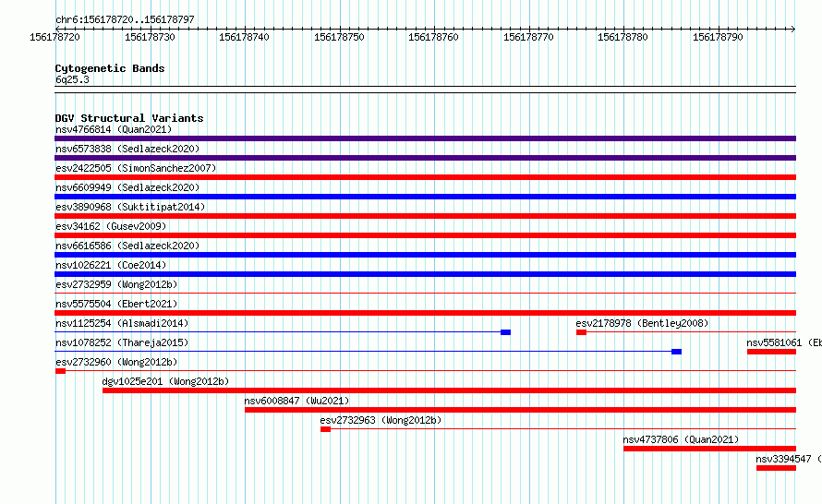Open the esv34162 (Gusev2009) variant label
This screenshot has width=822, height=504.
pyautogui.click(x=111, y=226)
